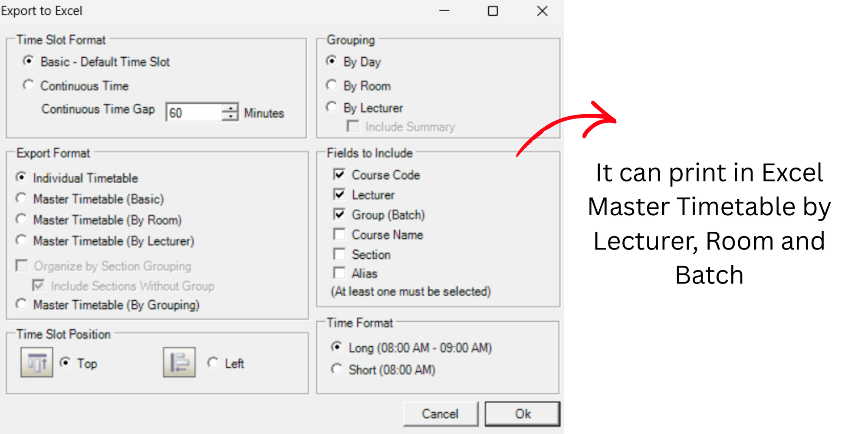Click the Top time slot position icon
The height and width of the screenshot is (434, 868).
coord(36,362)
